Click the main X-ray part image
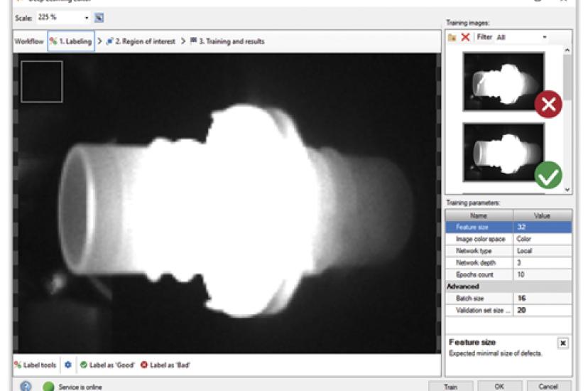Image resolution: width=588 pixels, height=391 pixels. (x=227, y=203)
